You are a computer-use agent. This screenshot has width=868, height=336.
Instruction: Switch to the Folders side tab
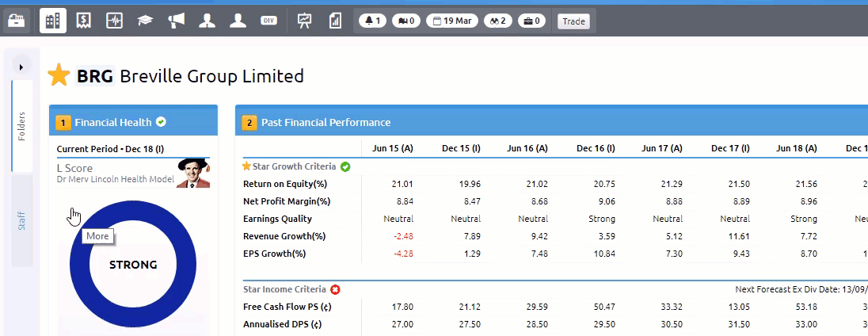click(x=21, y=126)
